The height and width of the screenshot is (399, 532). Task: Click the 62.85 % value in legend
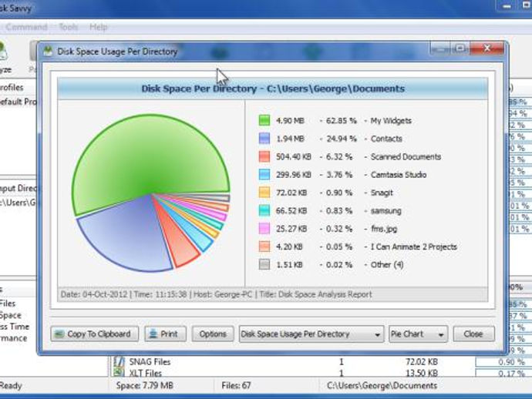tap(342, 121)
